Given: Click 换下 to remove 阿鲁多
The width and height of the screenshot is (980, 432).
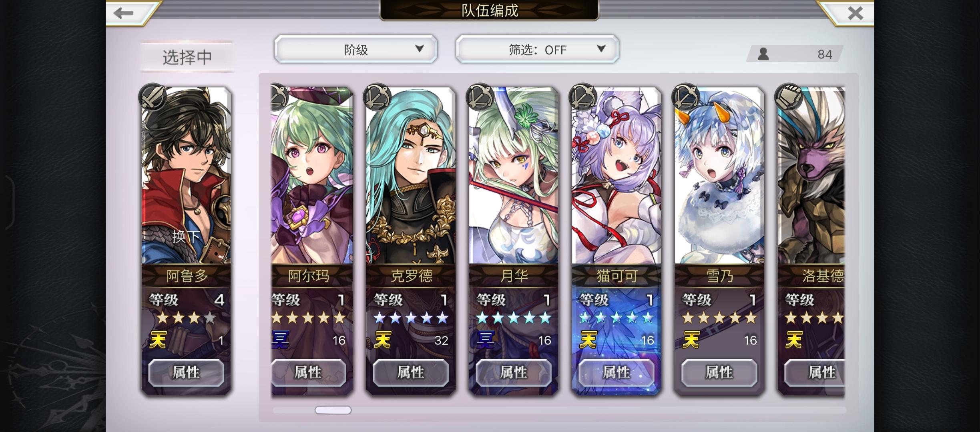Looking at the screenshot, I should (x=186, y=236).
